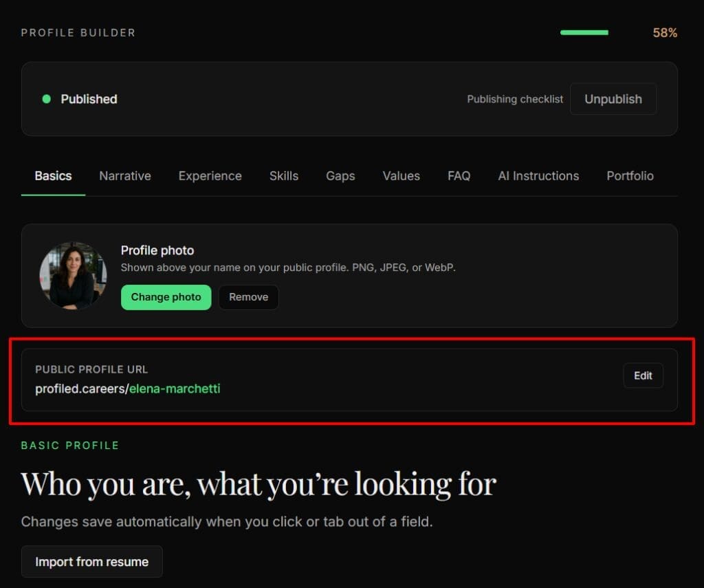Image resolution: width=704 pixels, height=588 pixels.
Task: Go to the Skills tab
Action: click(284, 175)
